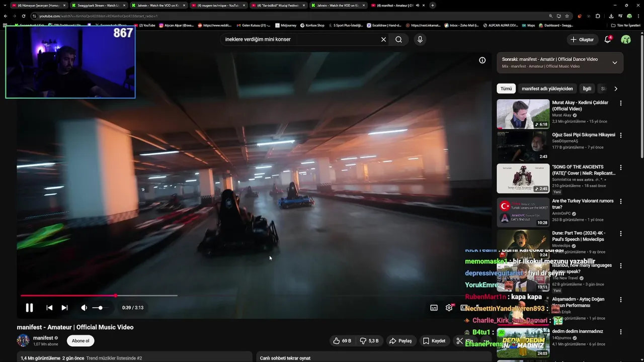
Task: Show more filter chips with right arrow
Action: click(x=615, y=88)
